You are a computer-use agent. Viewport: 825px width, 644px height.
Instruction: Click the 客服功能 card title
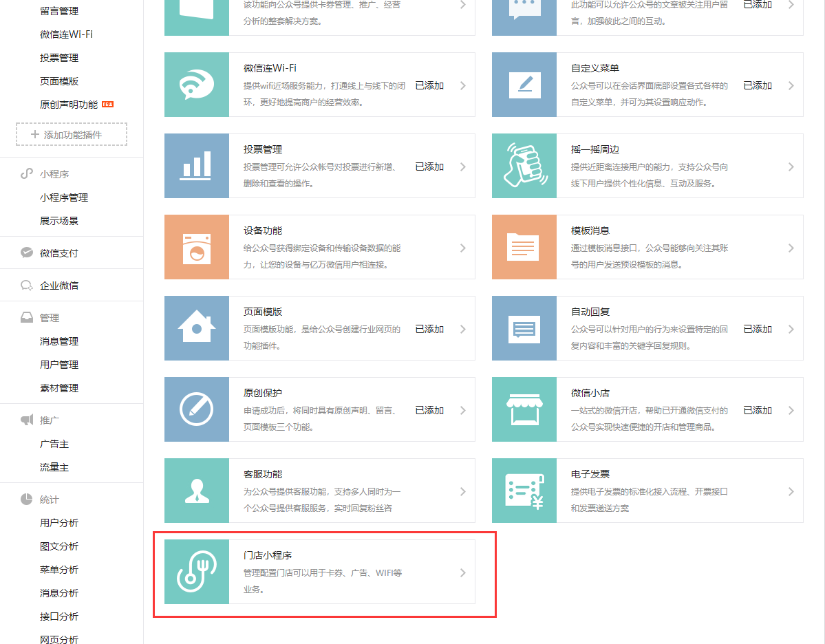pos(263,474)
